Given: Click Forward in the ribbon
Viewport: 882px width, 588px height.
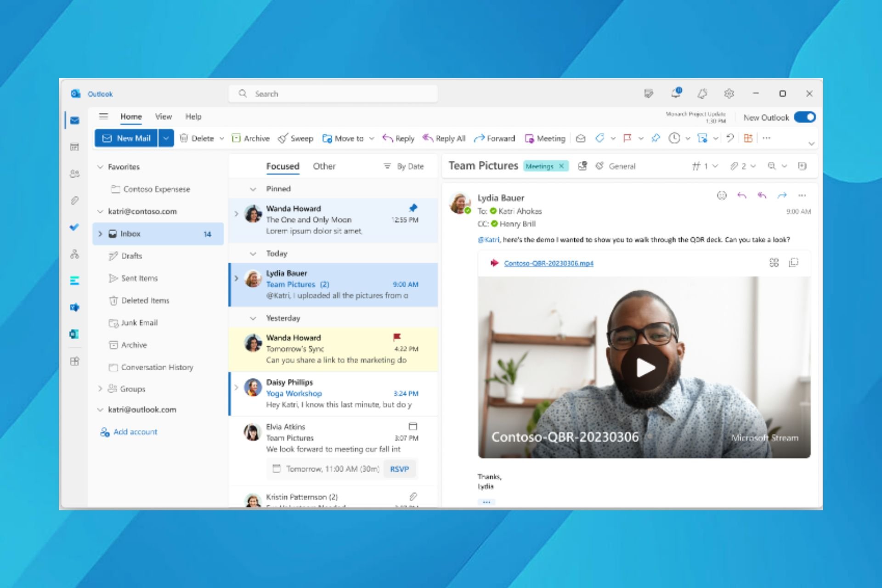Looking at the screenshot, I should coord(495,138).
